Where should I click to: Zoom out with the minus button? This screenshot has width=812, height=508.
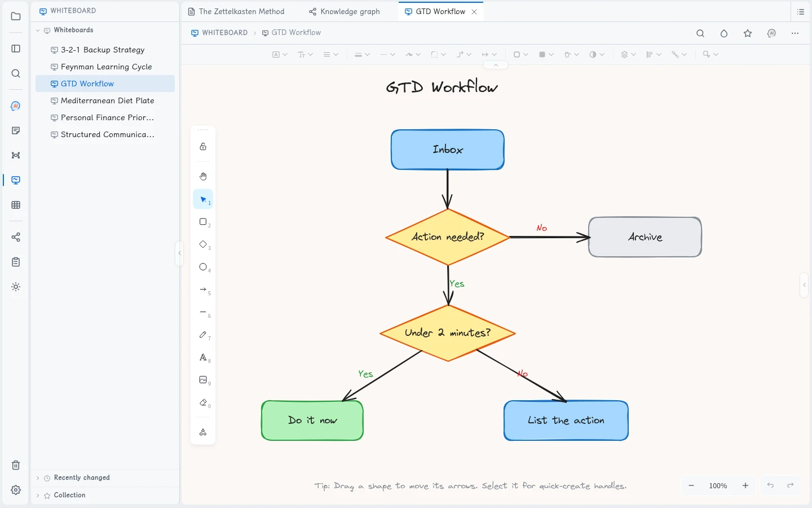pyautogui.click(x=691, y=485)
